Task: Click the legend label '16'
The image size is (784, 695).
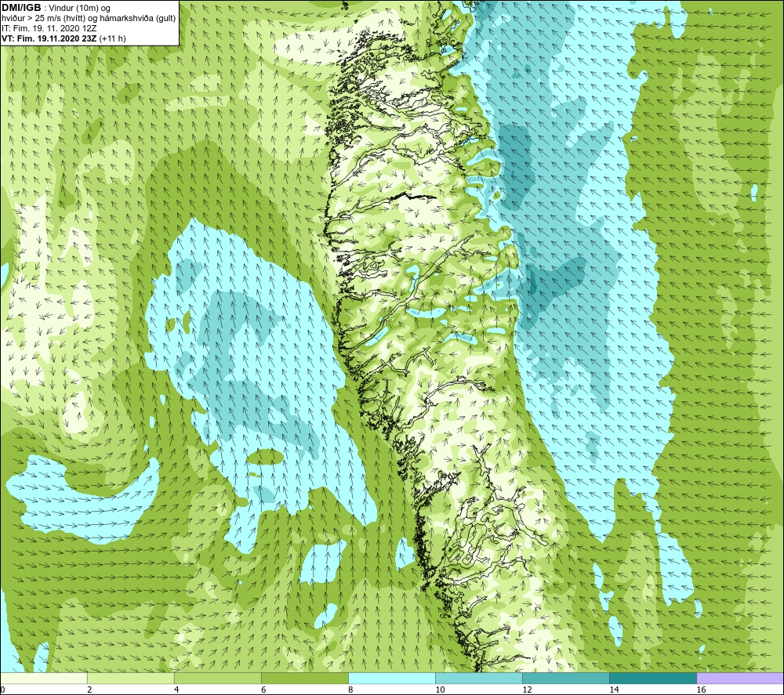Action: [701, 690]
